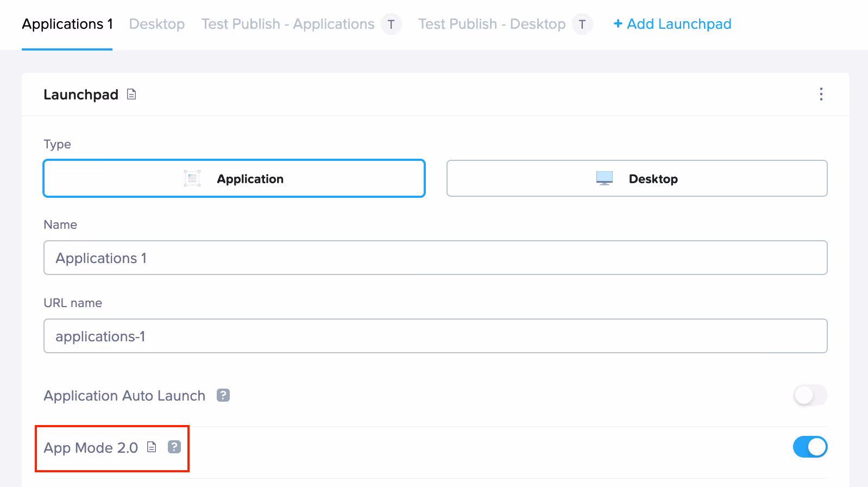The image size is (868, 487).
Task: Focus the Name field containing Applications 1
Action: tap(436, 258)
